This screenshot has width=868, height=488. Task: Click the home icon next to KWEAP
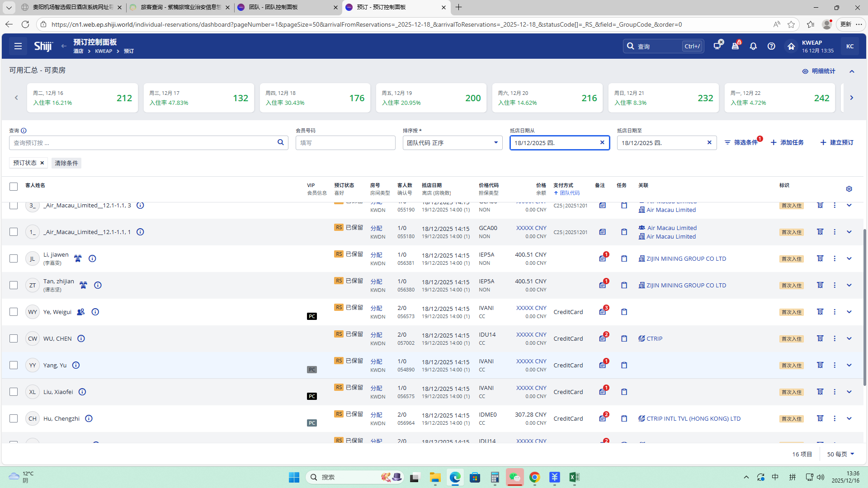791,46
